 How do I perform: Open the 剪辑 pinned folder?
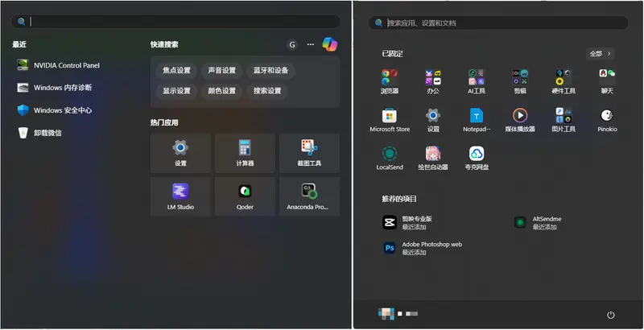520,81
